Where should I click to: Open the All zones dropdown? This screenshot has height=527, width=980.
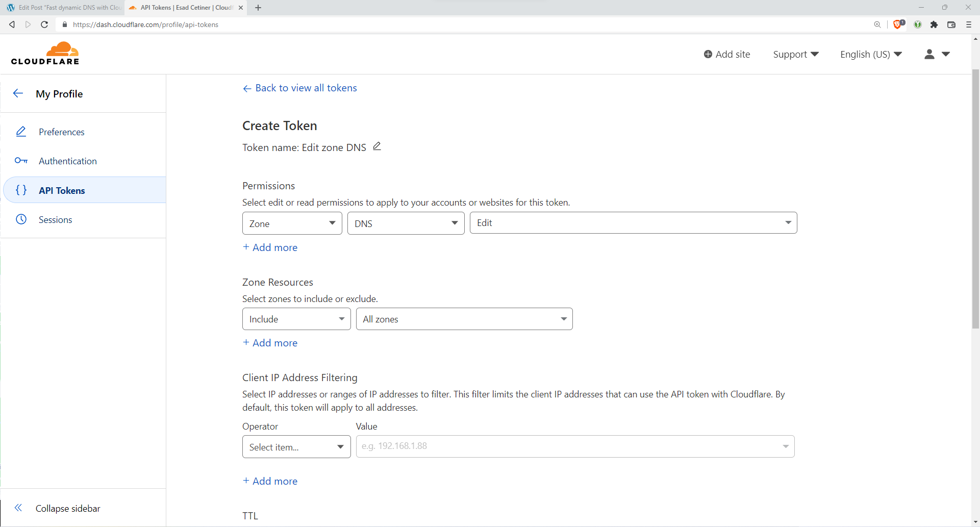[464, 319]
